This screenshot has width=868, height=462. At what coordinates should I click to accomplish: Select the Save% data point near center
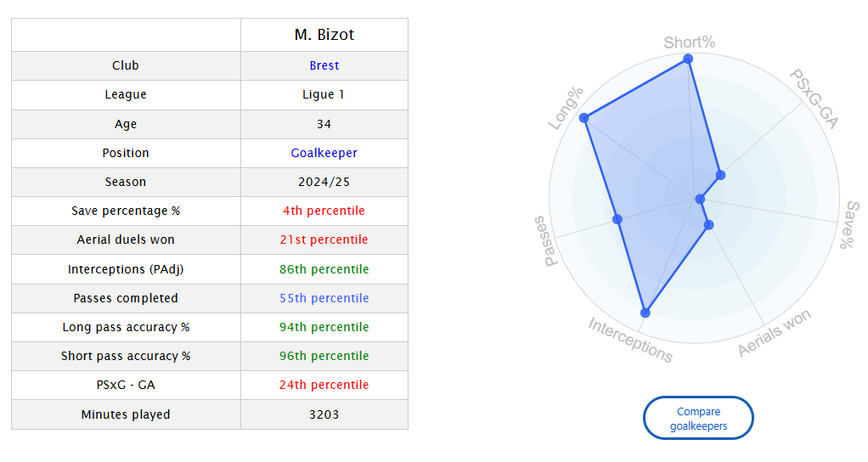pos(701,199)
